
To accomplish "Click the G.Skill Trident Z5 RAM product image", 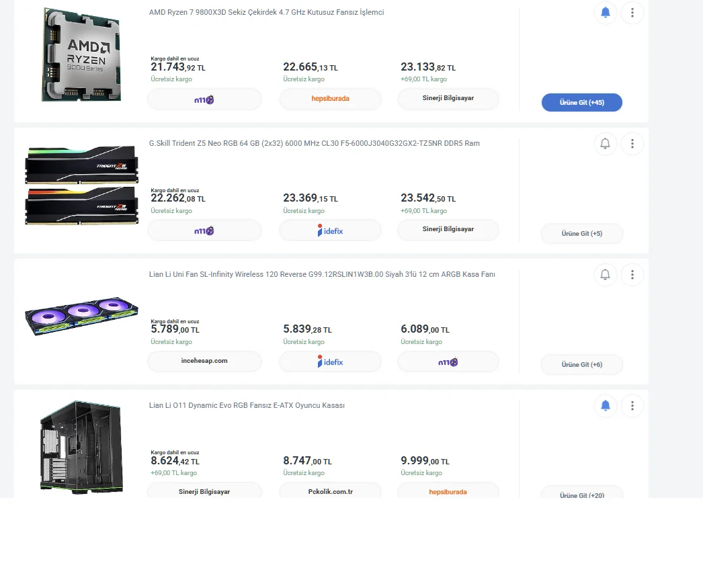I will pos(81,185).
